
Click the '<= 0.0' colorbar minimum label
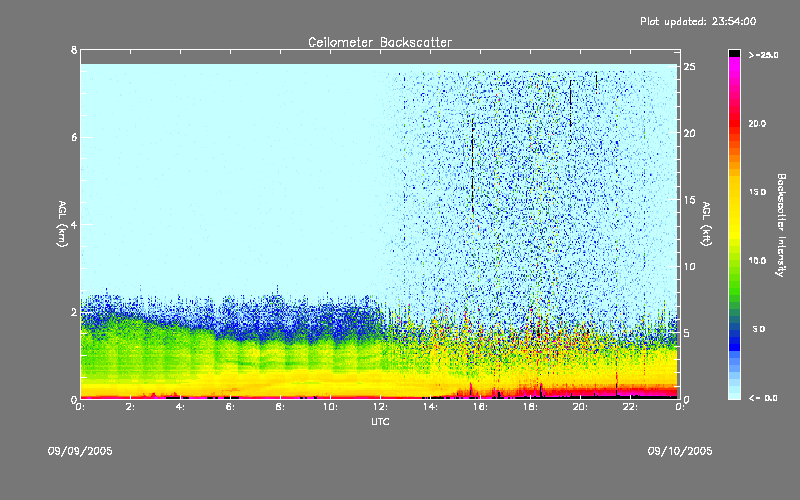click(x=763, y=398)
